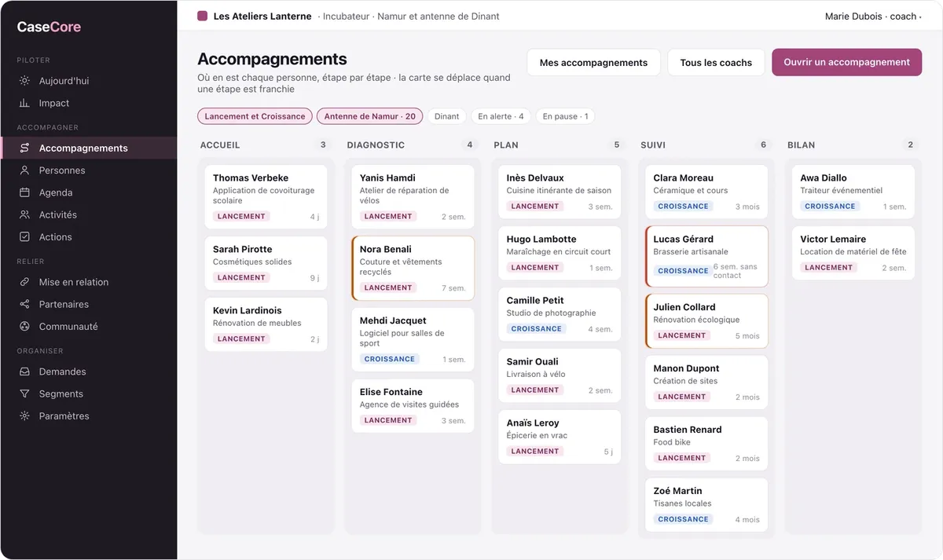Open Zoé Martin's card
Screen dimensions: 943x560
pyautogui.click(x=706, y=505)
